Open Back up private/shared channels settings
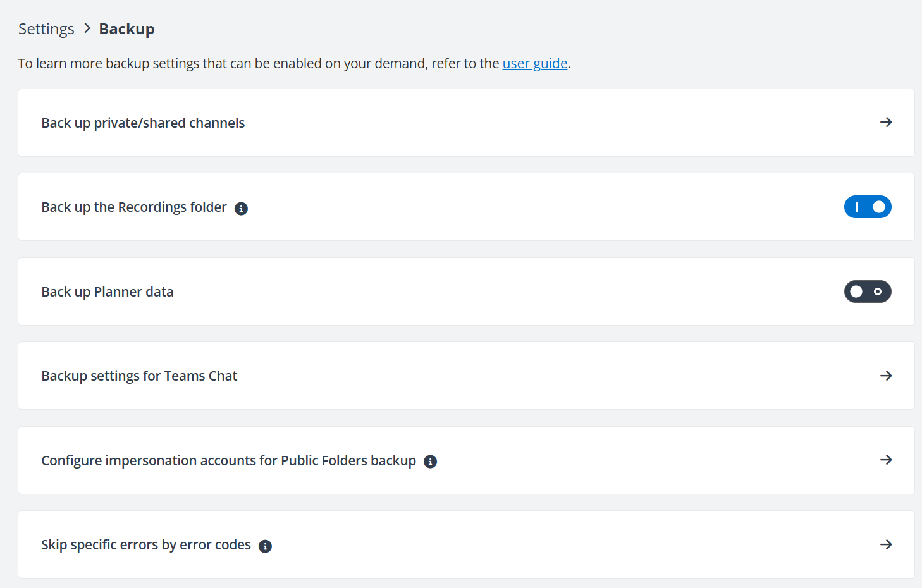922x588 pixels. pos(143,123)
